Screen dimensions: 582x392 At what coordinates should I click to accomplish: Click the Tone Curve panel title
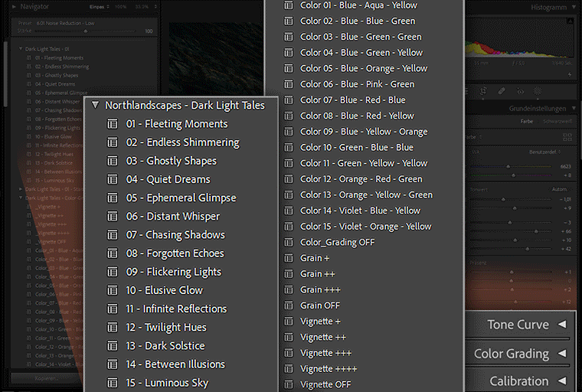[518, 325]
